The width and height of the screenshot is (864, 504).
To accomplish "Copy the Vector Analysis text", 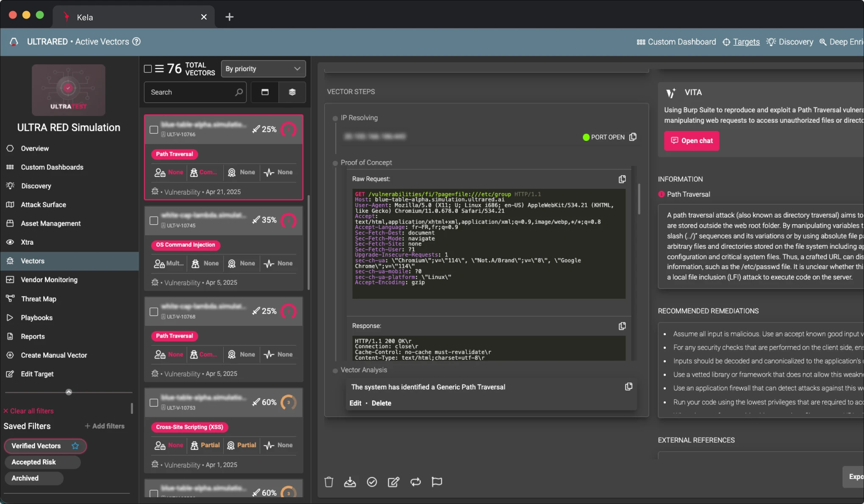I will pos(629,387).
